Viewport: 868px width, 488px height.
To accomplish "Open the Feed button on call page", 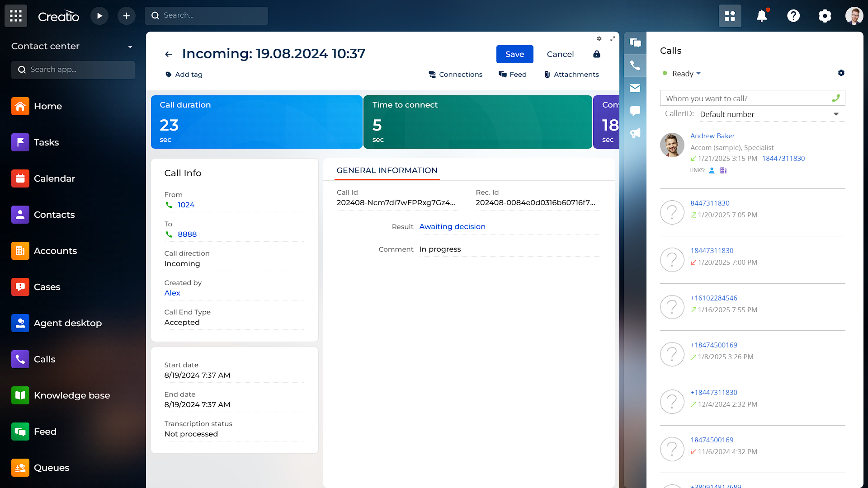I will coord(513,75).
